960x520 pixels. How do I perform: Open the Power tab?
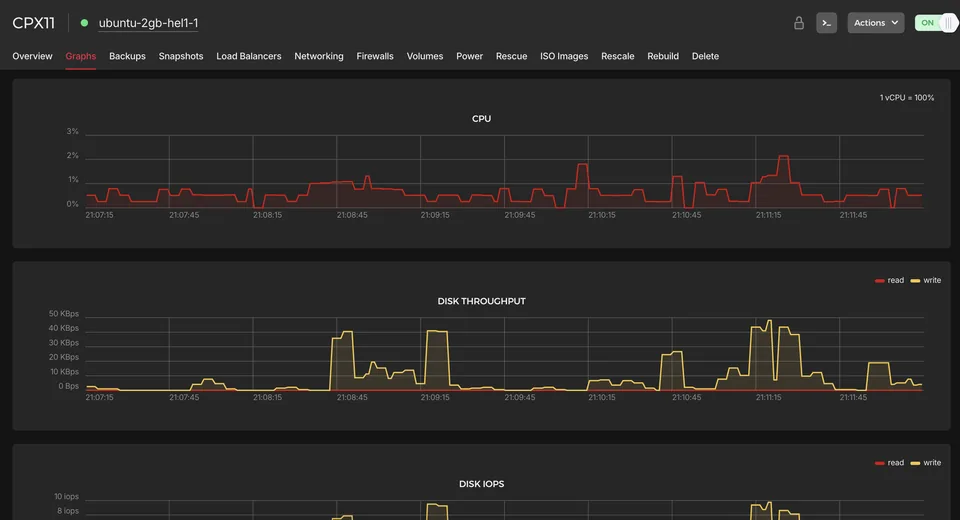pos(470,56)
